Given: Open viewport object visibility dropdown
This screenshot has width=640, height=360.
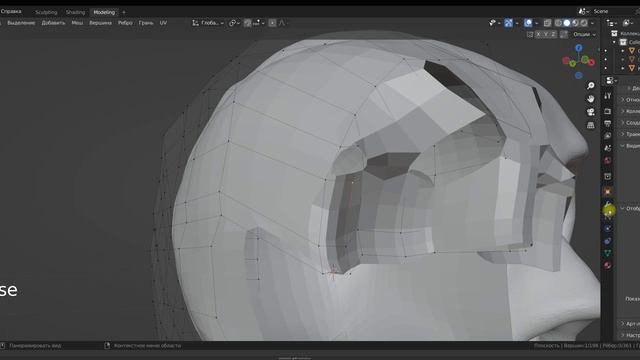Looking at the screenshot, I should click(494, 23).
